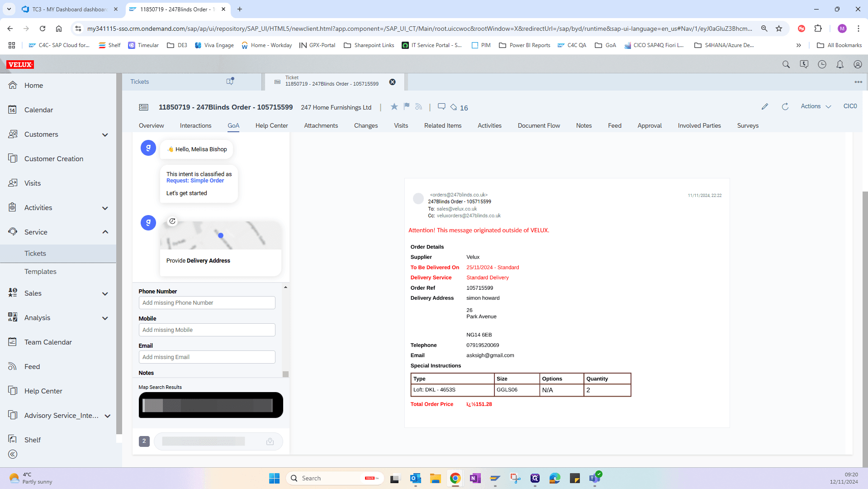Screen dimensions: 868x489
Task: Click the Mobile input field
Action: point(207,330)
